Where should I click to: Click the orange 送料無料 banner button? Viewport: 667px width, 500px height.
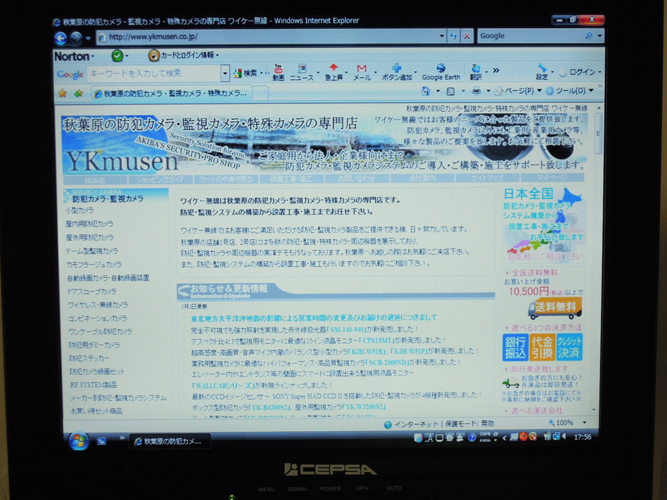point(556,307)
